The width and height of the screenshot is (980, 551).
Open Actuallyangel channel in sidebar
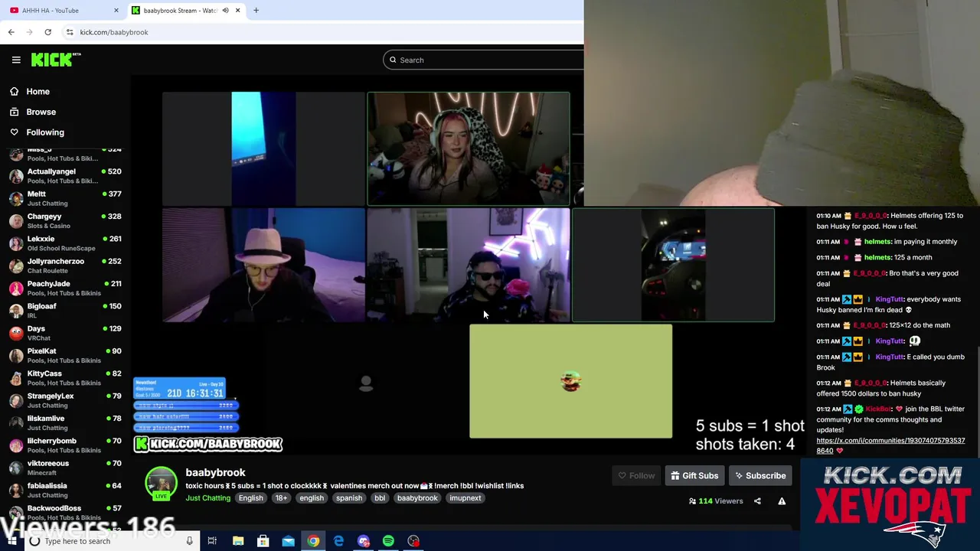click(65, 176)
